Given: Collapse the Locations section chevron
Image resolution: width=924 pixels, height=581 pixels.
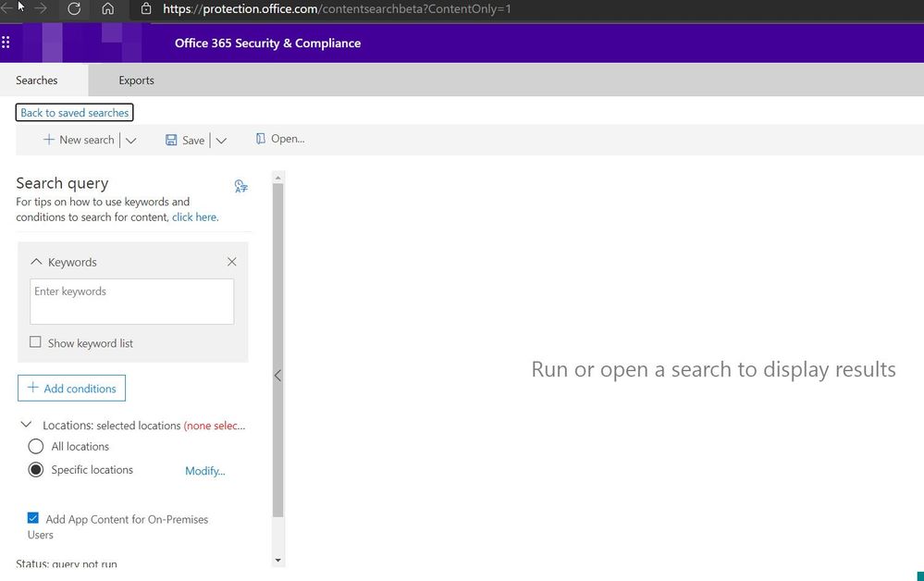Looking at the screenshot, I should point(26,425).
